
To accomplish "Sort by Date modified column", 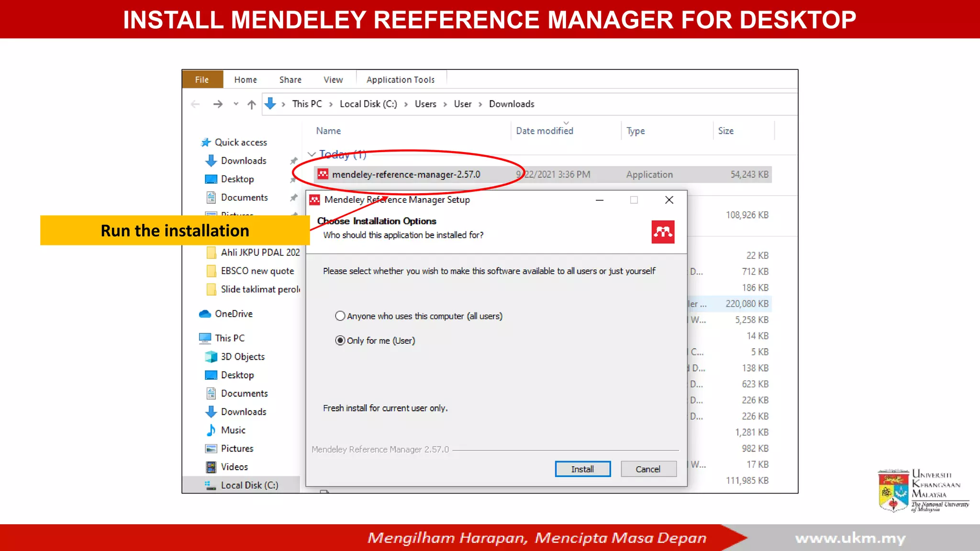I will point(545,131).
